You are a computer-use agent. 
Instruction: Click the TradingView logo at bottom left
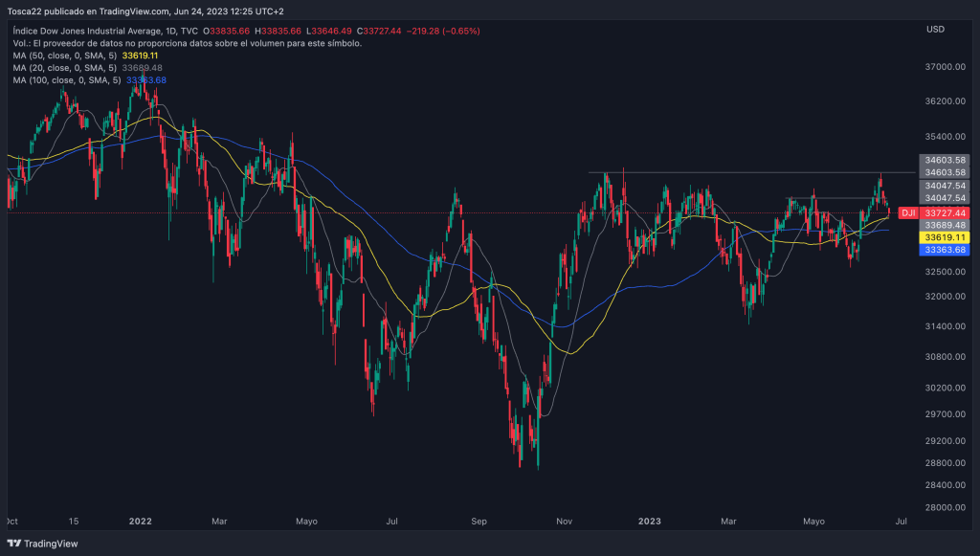point(46,542)
